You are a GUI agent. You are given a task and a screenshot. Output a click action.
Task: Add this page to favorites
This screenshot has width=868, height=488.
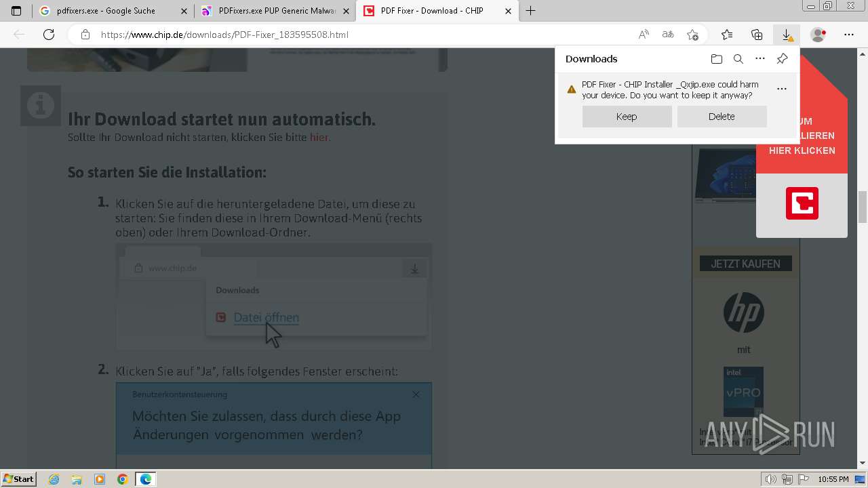pyautogui.click(x=692, y=35)
